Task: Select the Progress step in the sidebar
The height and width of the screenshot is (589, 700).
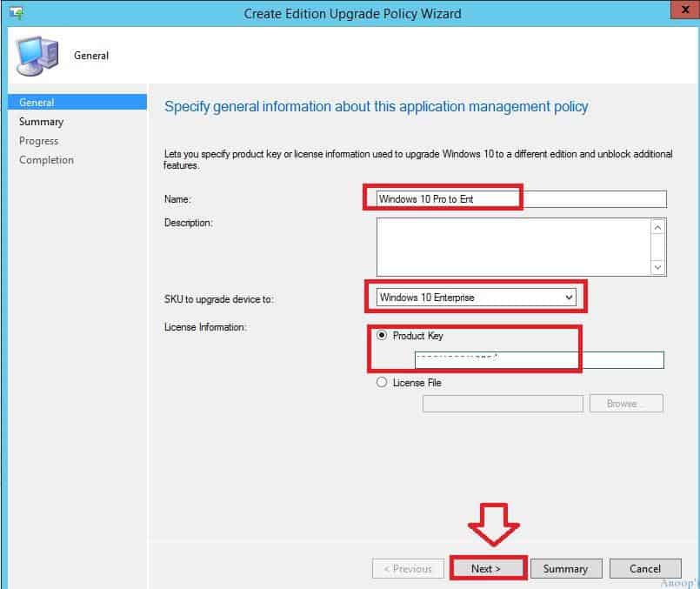Action: click(39, 141)
